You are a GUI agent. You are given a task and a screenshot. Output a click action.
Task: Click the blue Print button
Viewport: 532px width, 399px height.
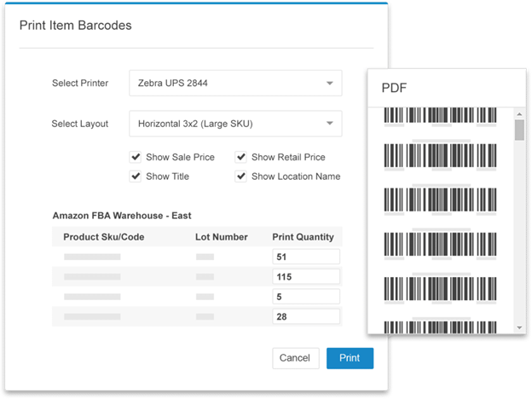pyautogui.click(x=350, y=358)
